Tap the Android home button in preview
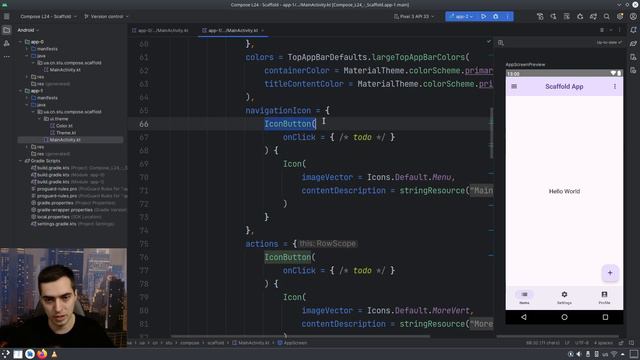Viewport: 640px width, 360px height. tap(564, 317)
